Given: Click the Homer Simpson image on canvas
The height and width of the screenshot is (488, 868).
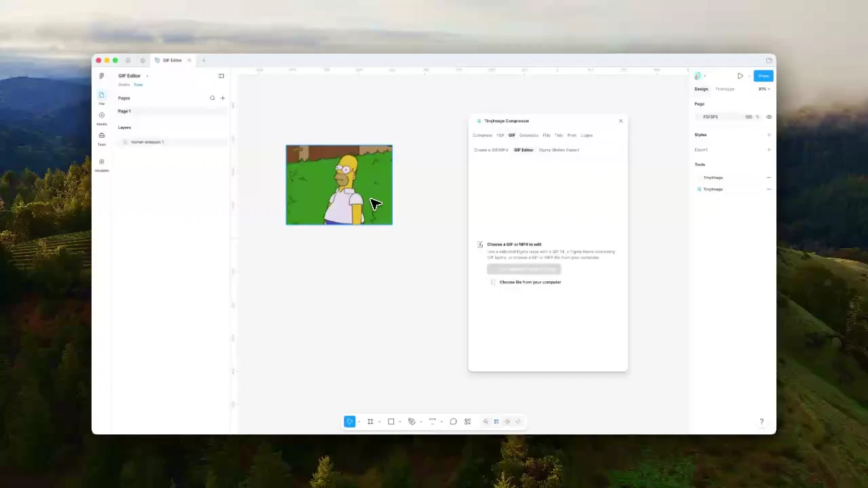Looking at the screenshot, I should coord(339,185).
